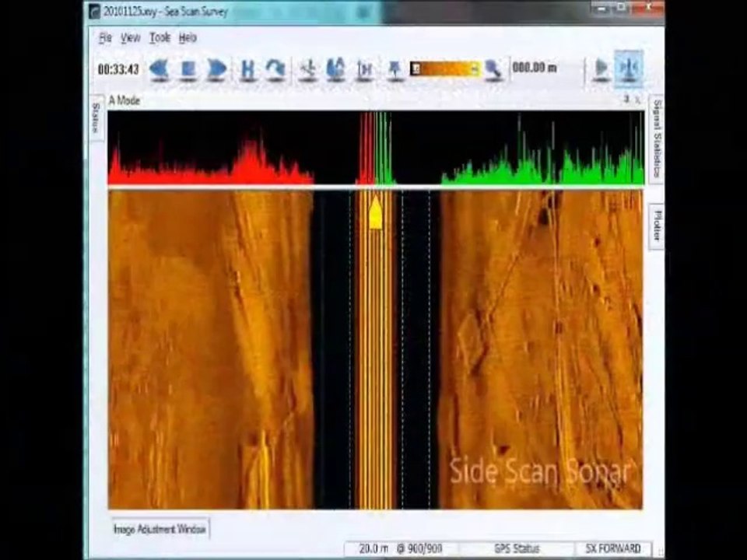Open the Status side tab

(x=96, y=117)
